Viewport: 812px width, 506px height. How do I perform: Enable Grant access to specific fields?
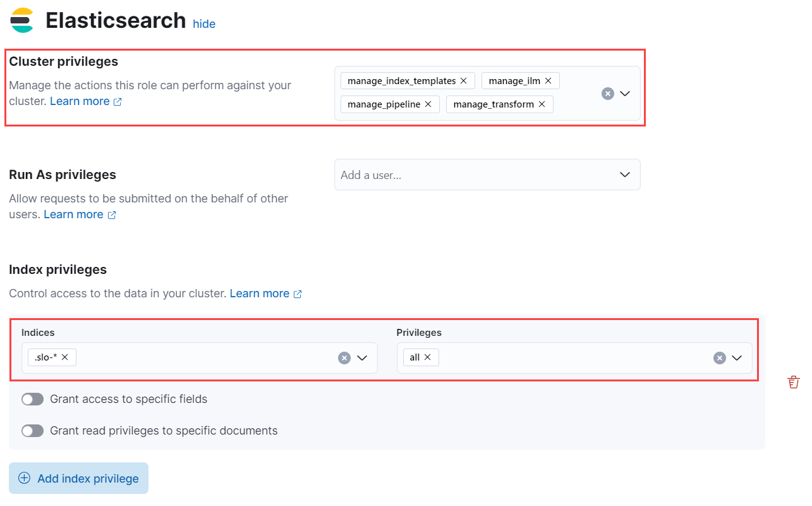pyautogui.click(x=32, y=399)
